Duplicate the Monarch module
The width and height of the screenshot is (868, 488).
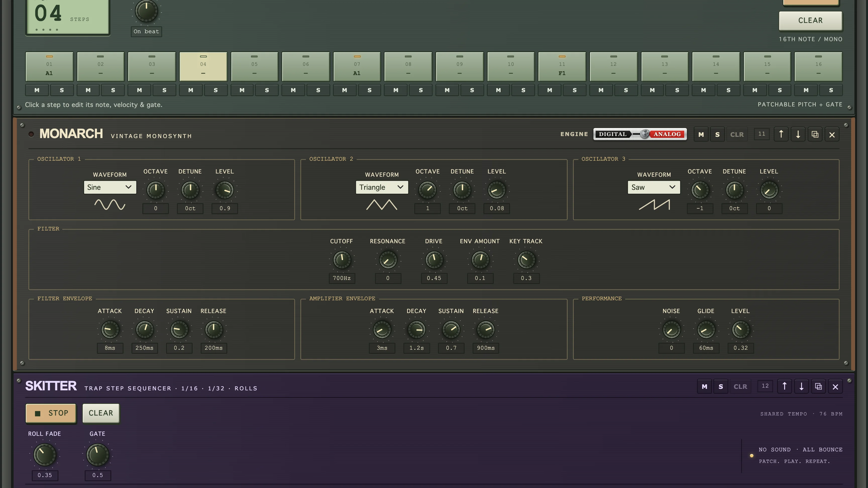tap(815, 134)
